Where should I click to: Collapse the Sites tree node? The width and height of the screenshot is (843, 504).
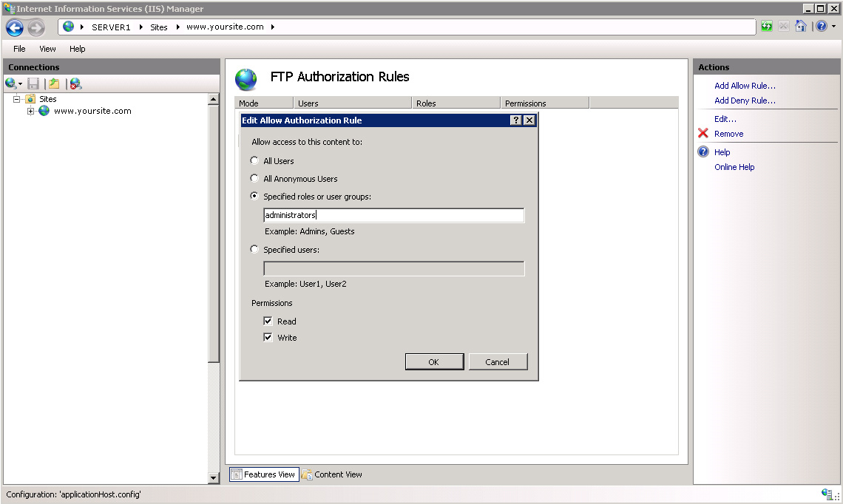point(17,99)
